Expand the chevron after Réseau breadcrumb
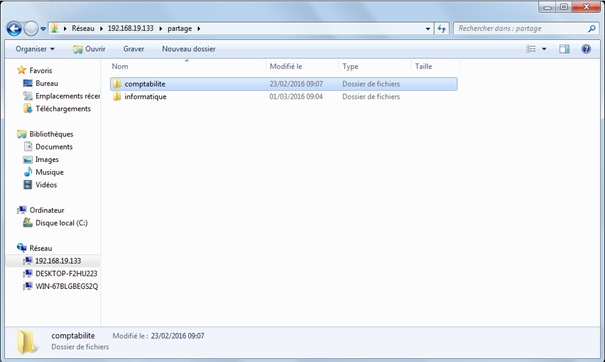Image resolution: width=605 pixels, height=362 pixels. tap(101, 29)
